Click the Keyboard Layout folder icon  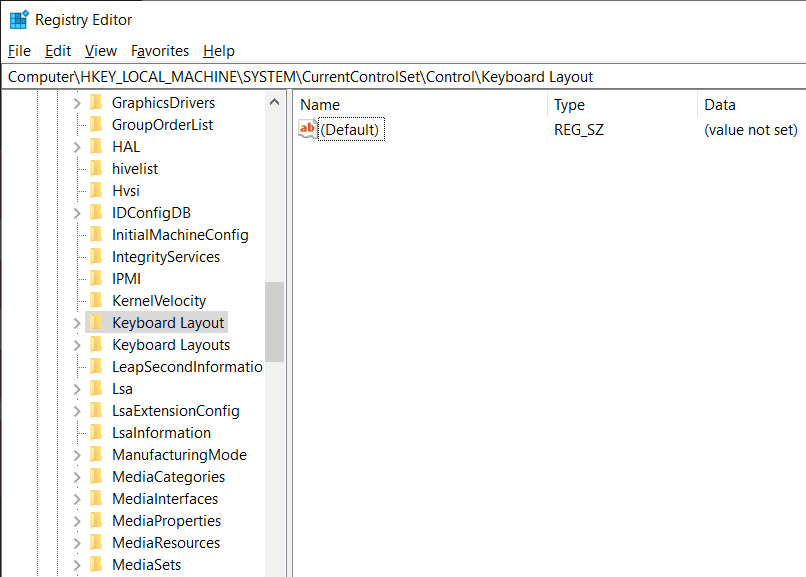[x=96, y=323]
